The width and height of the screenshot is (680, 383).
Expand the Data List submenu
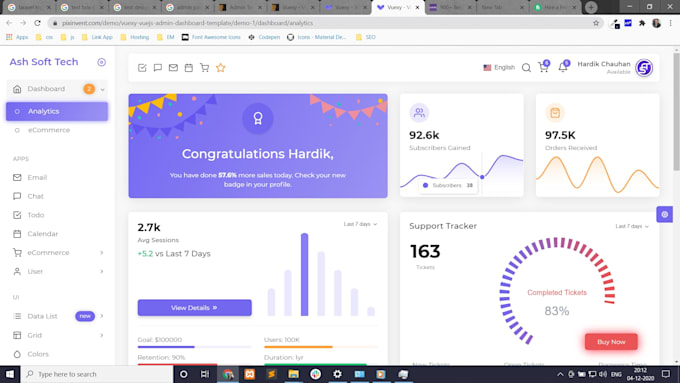click(57, 316)
